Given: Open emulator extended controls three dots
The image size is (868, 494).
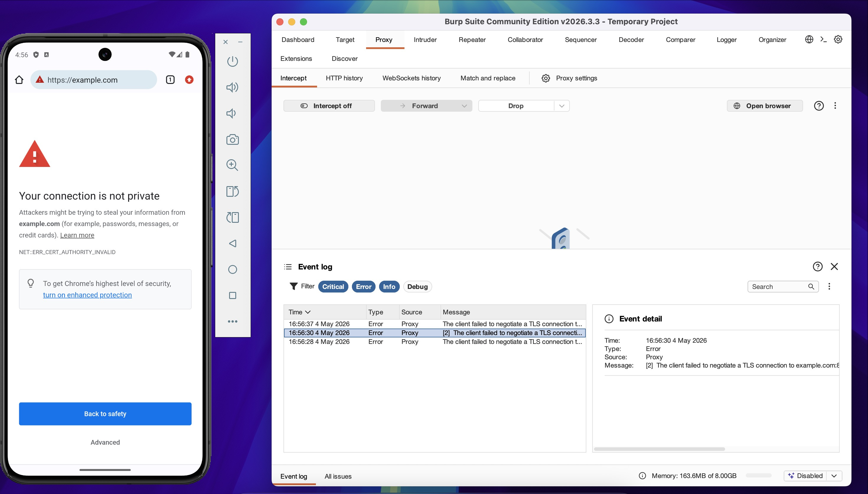Looking at the screenshot, I should (x=233, y=321).
